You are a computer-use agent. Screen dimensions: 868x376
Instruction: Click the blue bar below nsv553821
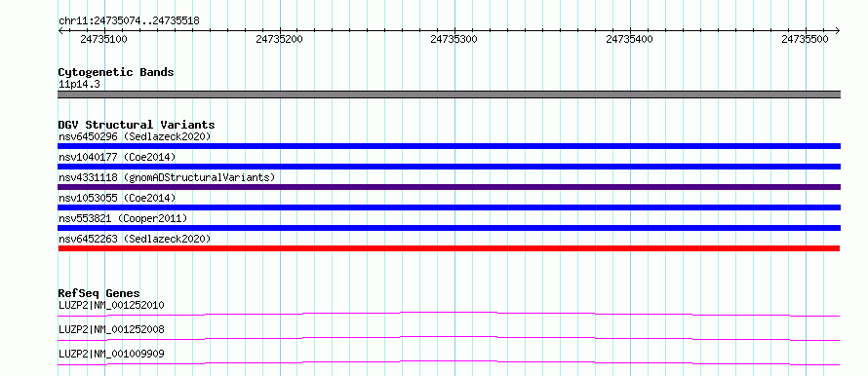click(x=449, y=228)
